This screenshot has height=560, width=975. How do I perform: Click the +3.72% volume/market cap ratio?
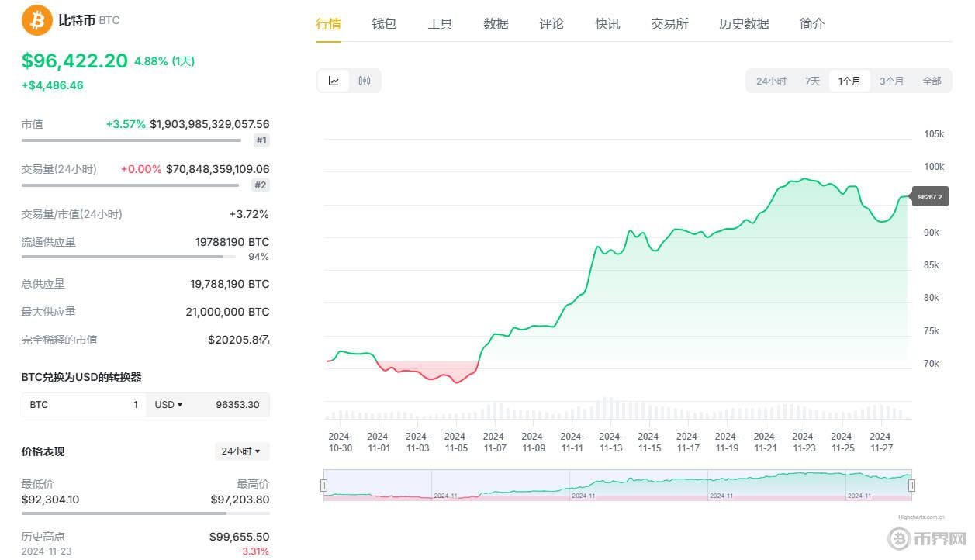tap(249, 214)
